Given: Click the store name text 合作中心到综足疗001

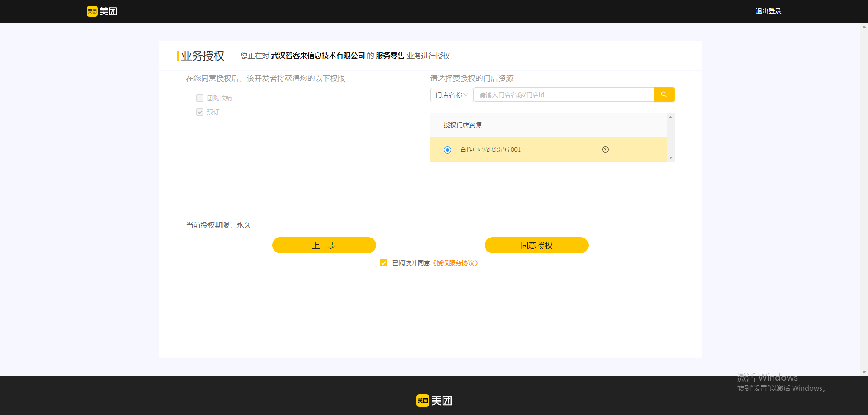Looking at the screenshot, I should 491,149.
